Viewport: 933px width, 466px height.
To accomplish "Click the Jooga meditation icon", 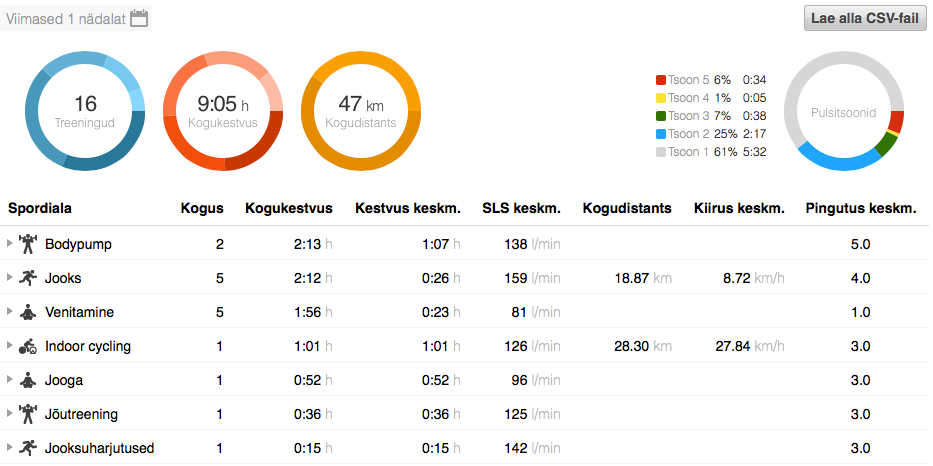I will click(x=27, y=380).
